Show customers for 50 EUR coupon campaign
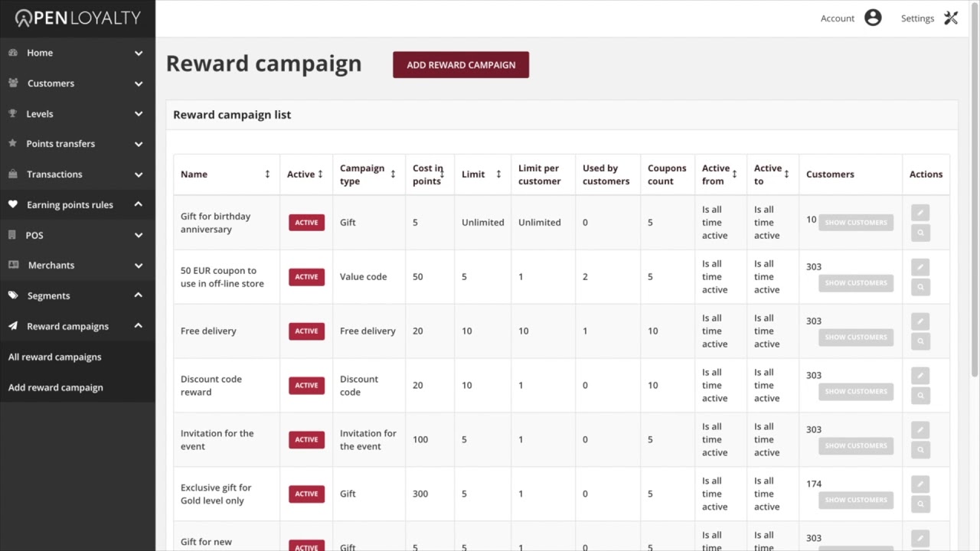Screen dimensions: 980x551 [x=855, y=283]
